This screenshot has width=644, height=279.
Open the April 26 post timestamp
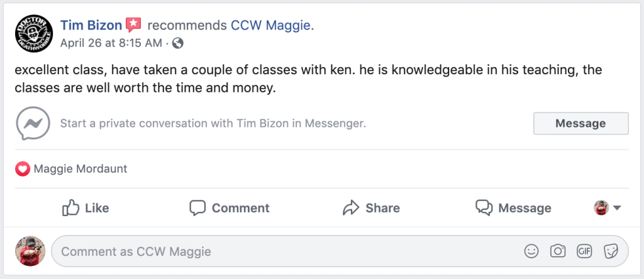pyautogui.click(x=111, y=43)
